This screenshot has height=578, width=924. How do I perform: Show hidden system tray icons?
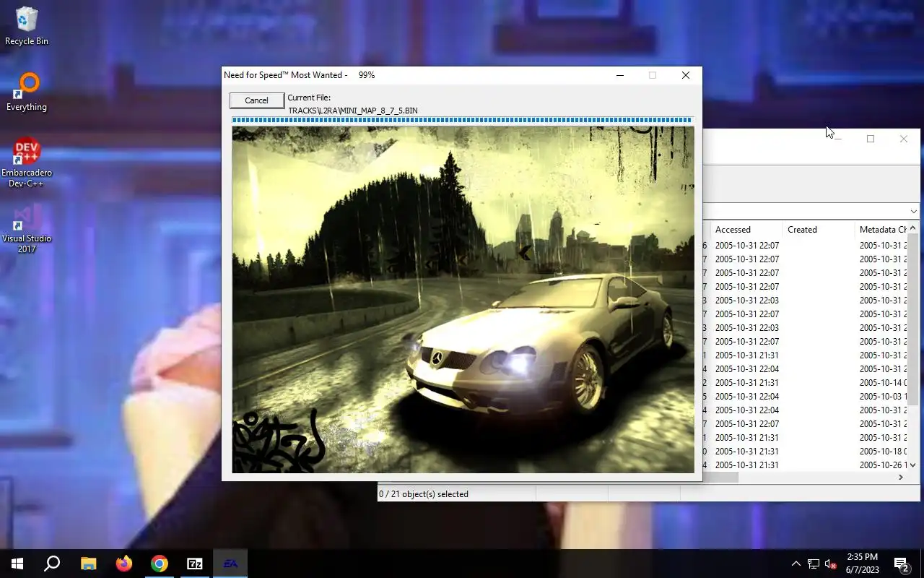coord(796,564)
